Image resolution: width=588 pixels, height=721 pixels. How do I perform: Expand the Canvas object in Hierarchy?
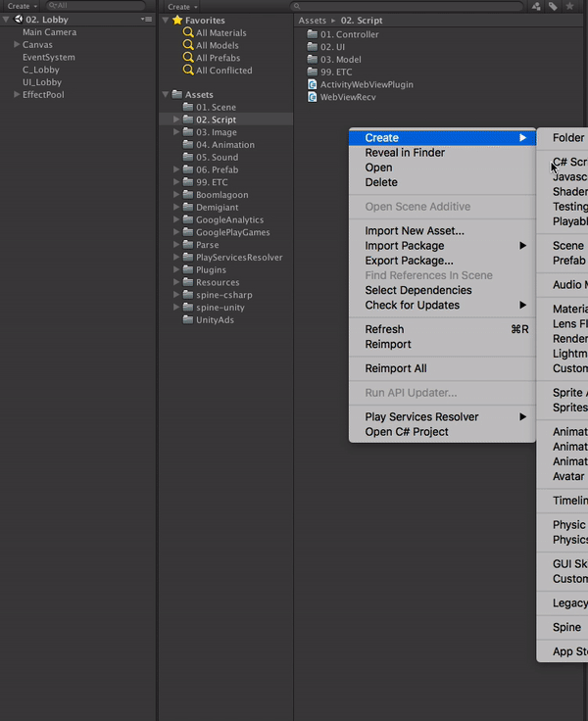tap(17, 45)
